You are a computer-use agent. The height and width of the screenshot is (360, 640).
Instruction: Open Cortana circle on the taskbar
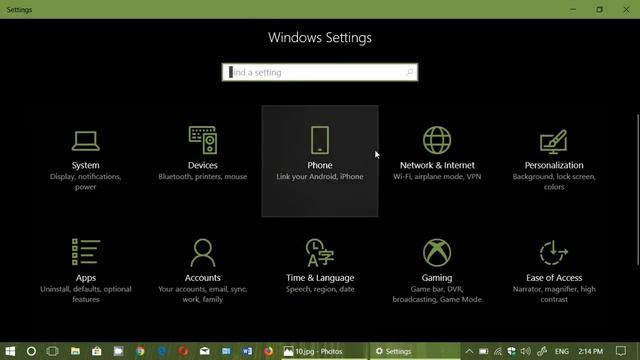[31, 351]
